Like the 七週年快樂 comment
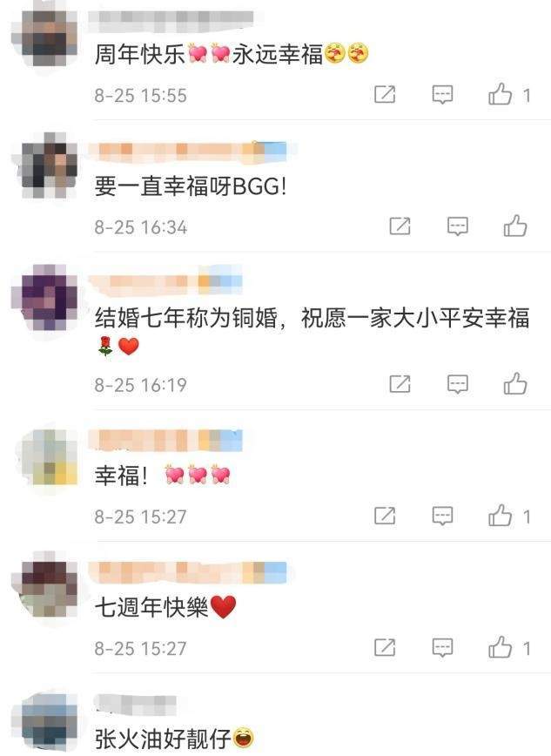This screenshot has width=551, height=756. (x=501, y=647)
